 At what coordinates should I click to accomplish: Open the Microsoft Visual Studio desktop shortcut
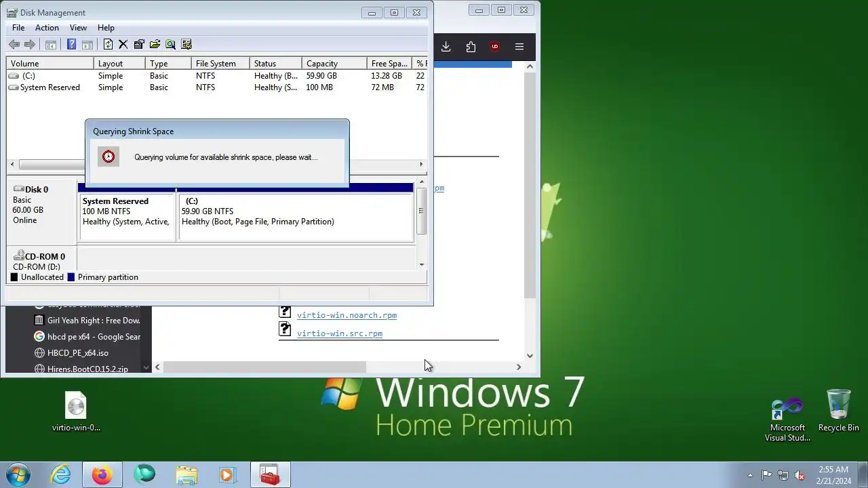point(787,419)
